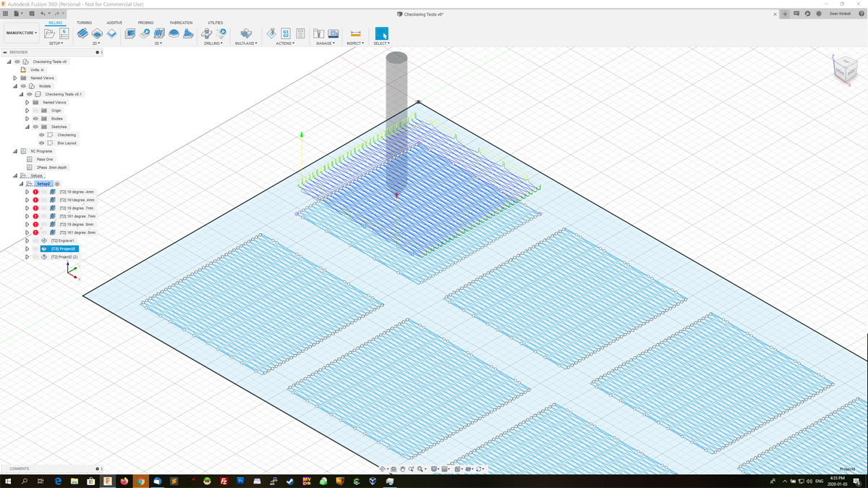
Task: Click the Drill icon
Action: click(x=207, y=33)
